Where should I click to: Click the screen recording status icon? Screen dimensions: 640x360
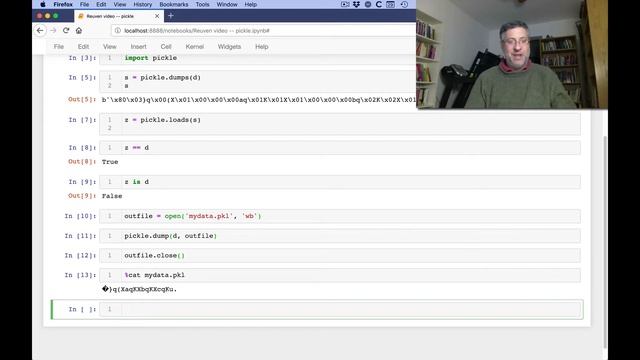[345, 4]
